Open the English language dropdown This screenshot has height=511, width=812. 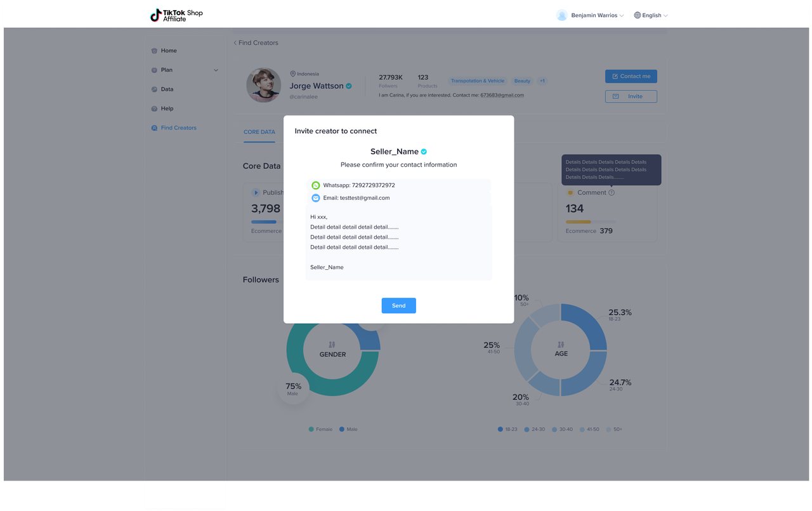tap(651, 15)
